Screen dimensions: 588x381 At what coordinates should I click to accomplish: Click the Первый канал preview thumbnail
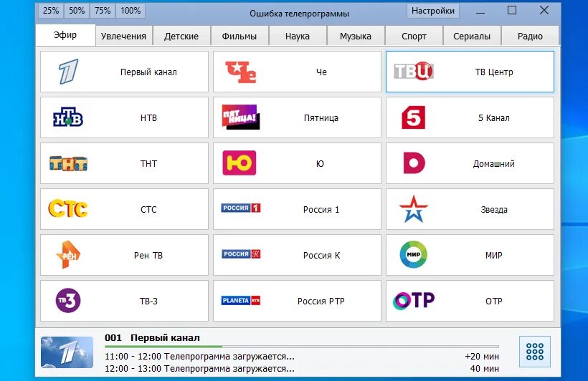tap(67, 352)
